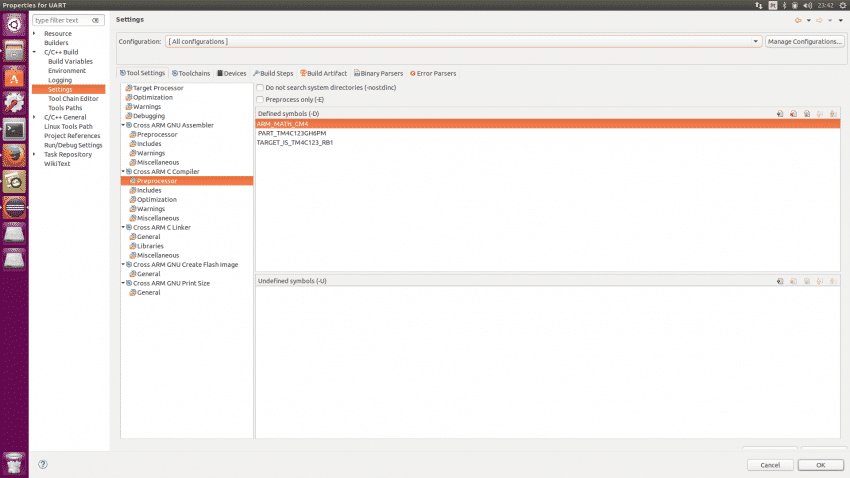Select Linux Tools Path in left tree

[68, 127]
